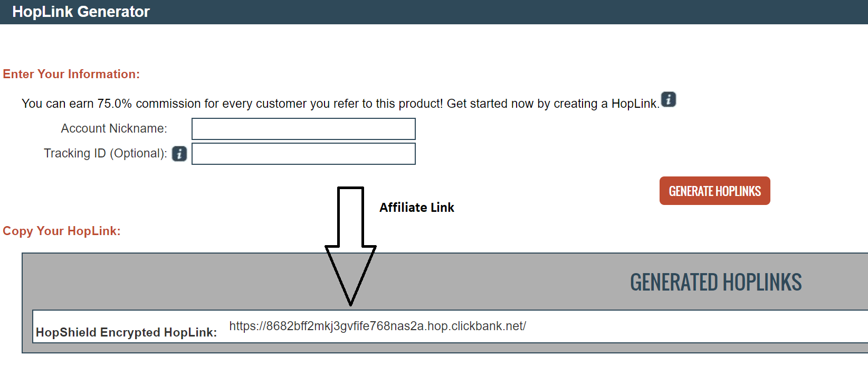Click the large black downward arrow annotation
The height and width of the screenshot is (383, 868).
(x=350, y=246)
